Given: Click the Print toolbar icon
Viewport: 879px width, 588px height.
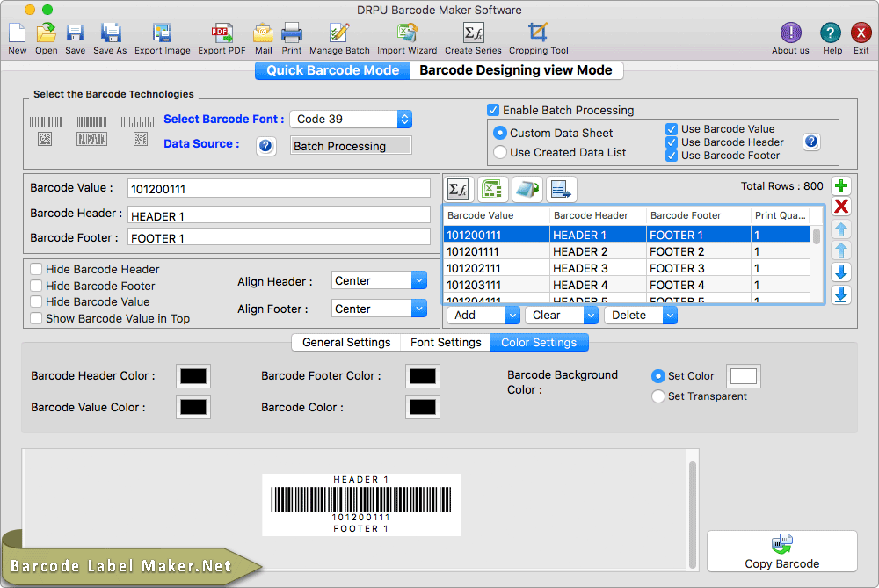Looking at the screenshot, I should 292,33.
